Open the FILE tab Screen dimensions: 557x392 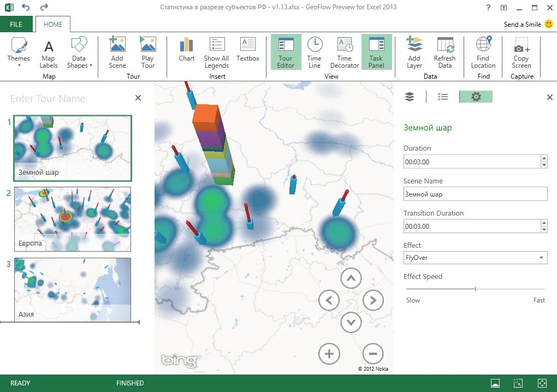click(x=16, y=24)
